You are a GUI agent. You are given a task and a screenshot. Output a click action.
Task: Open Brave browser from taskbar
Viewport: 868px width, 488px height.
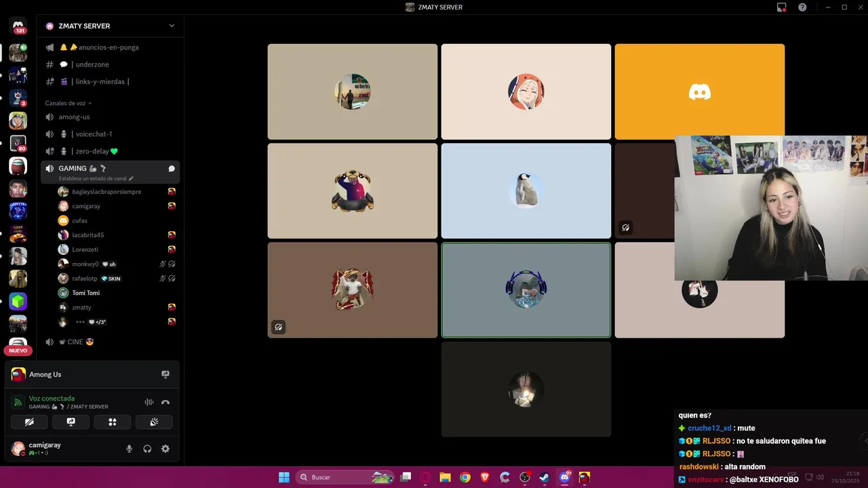coord(485,477)
